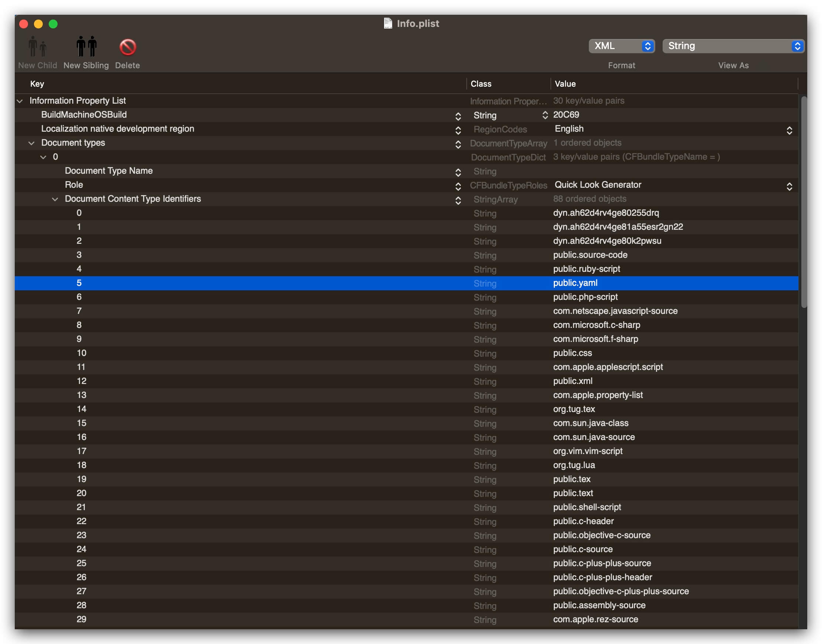Collapse the Information Property List node

pos(19,101)
